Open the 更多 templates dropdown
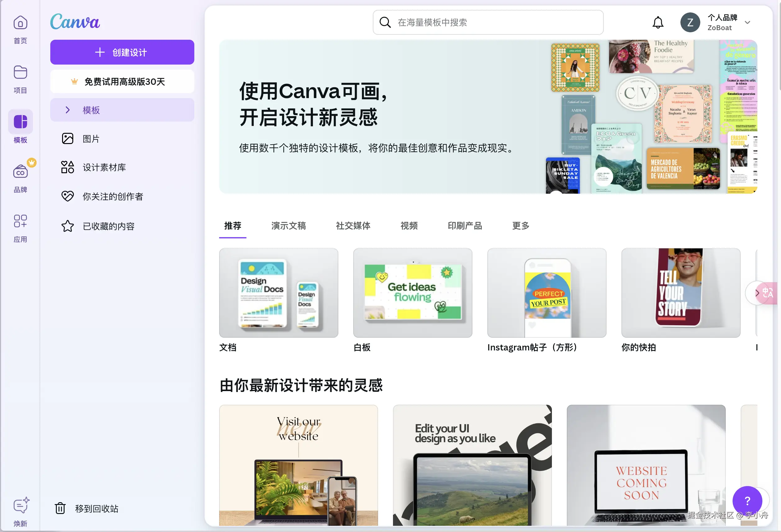 [x=520, y=226]
